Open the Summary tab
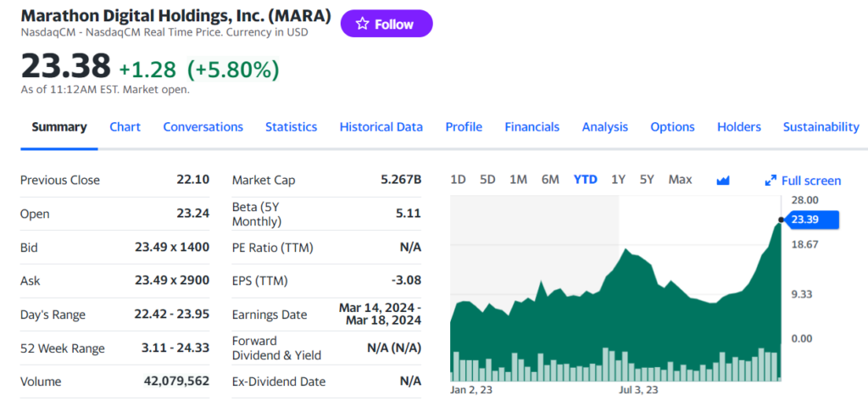The image size is (868, 401). coord(59,127)
